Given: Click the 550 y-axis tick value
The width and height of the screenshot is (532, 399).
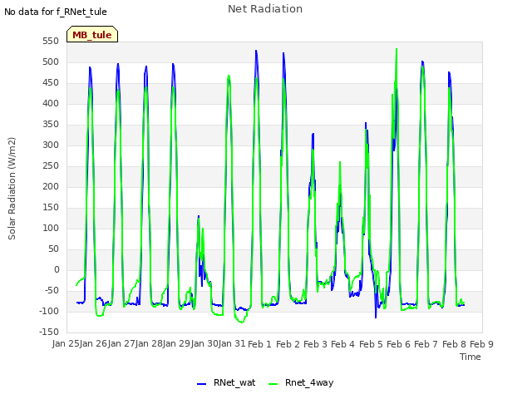Looking at the screenshot, I should click(51, 41).
